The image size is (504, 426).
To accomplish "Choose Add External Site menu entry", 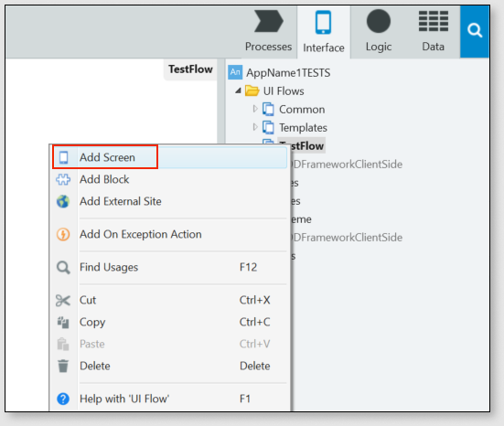I will [x=170, y=201].
